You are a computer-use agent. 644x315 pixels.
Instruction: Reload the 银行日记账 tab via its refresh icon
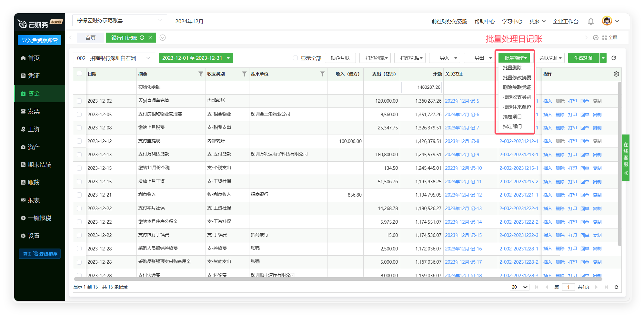point(142,38)
